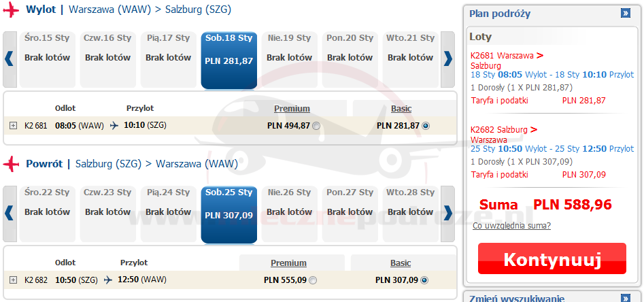Click the Premium column header for outbound flight
The image size is (644, 302).
coord(292,109)
